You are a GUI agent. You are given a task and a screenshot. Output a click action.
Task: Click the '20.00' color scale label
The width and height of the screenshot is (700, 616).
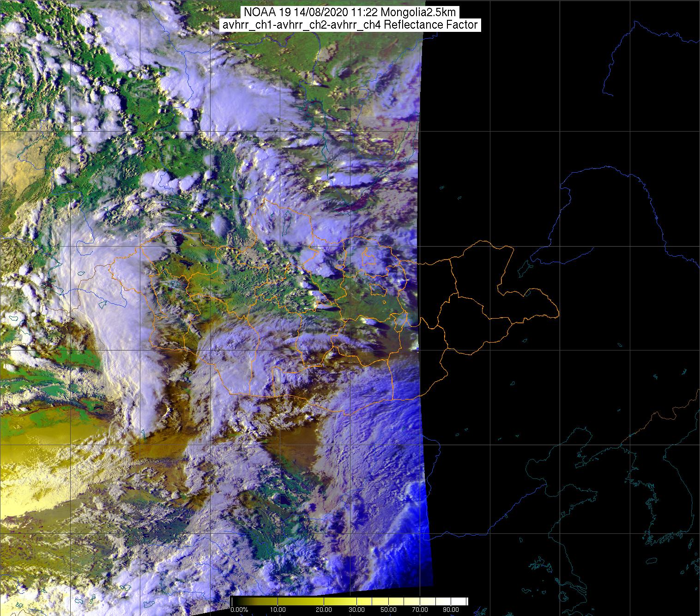point(324,610)
